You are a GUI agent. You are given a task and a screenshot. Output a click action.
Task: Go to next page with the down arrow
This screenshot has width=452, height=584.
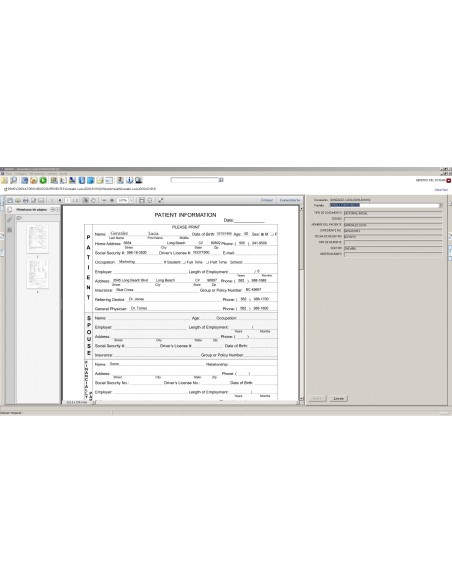(x=60, y=200)
